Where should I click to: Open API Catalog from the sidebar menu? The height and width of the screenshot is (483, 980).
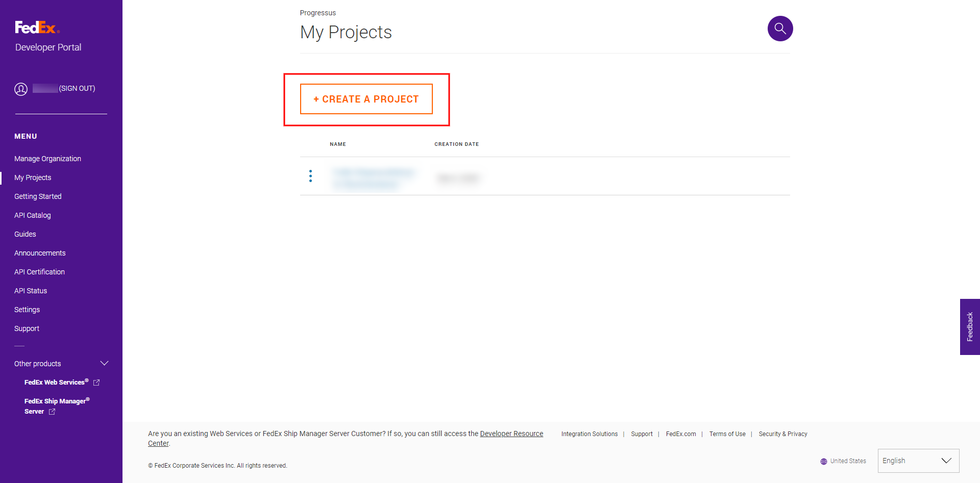coord(32,215)
